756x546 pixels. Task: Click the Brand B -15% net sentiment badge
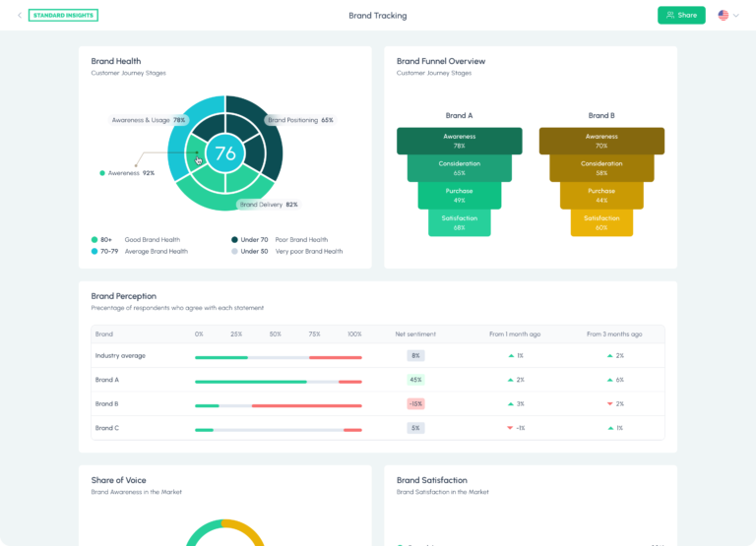click(415, 403)
